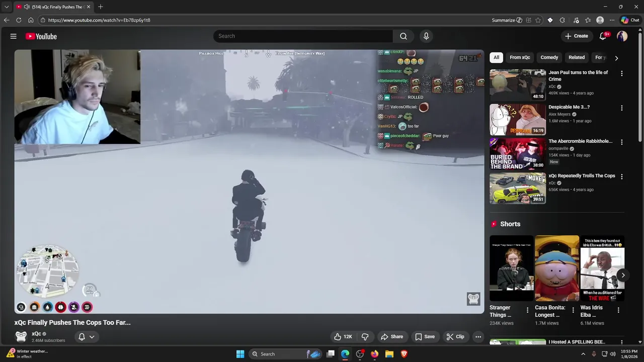Viewport: 644px width, 362px height.
Task: Start voice search with the microphone icon
Action: click(426, 36)
